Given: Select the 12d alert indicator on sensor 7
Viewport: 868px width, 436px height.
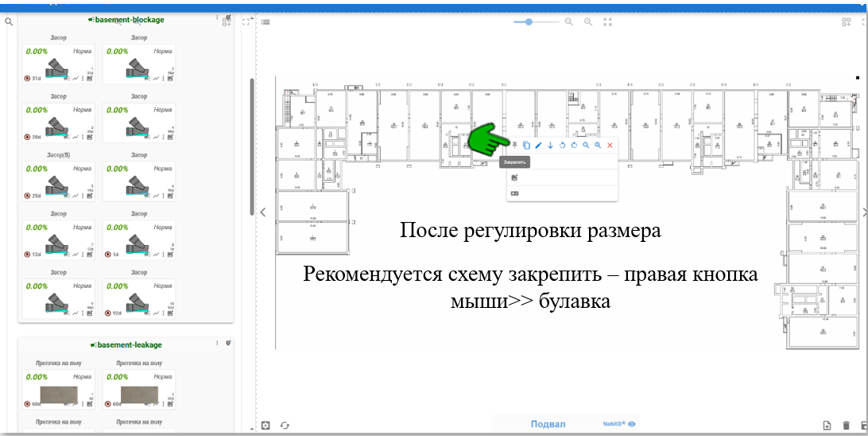Looking at the screenshot, I should pyautogui.click(x=33, y=255).
